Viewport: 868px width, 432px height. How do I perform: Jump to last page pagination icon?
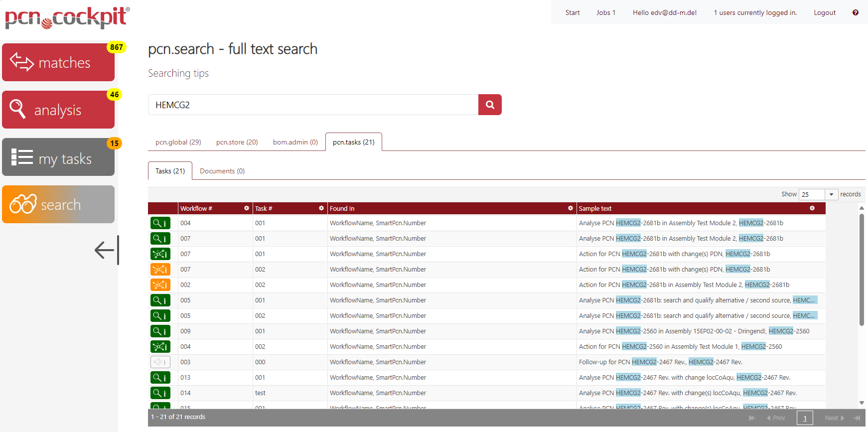click(857, 418)
